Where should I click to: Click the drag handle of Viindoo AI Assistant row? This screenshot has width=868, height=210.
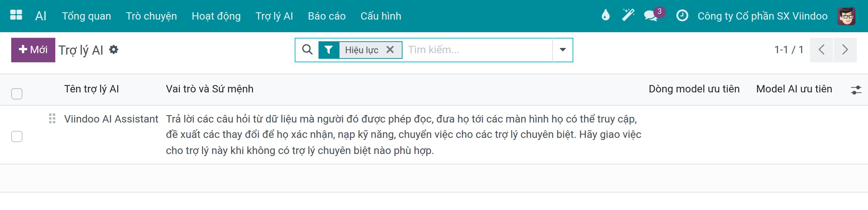click(x=52, y=119)
